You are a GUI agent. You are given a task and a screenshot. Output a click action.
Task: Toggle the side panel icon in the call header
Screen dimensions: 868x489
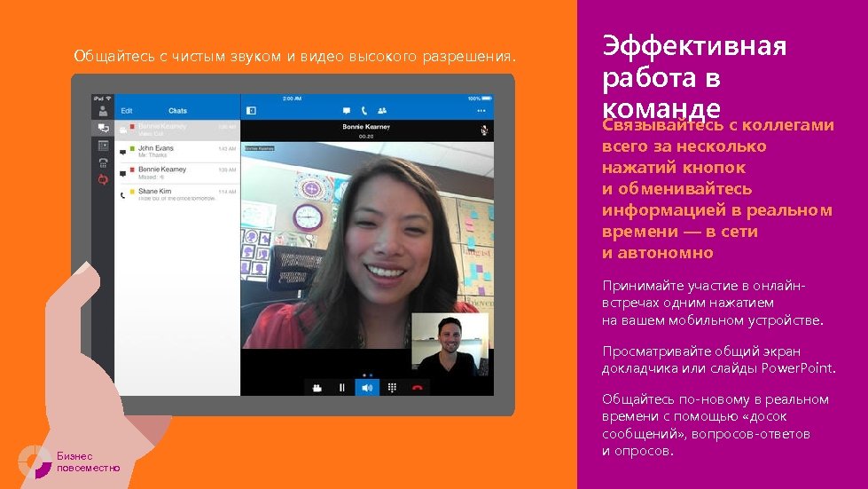click(251, 111)
